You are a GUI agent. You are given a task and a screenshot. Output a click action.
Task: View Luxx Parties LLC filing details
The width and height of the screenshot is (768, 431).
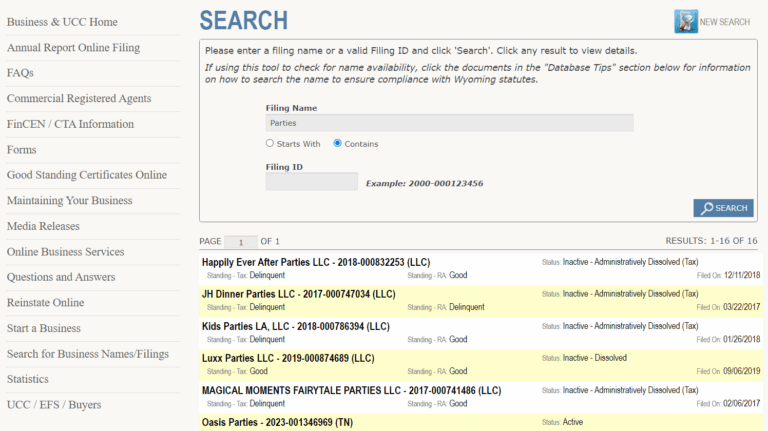pyautogui.click(x=288, y=358)
